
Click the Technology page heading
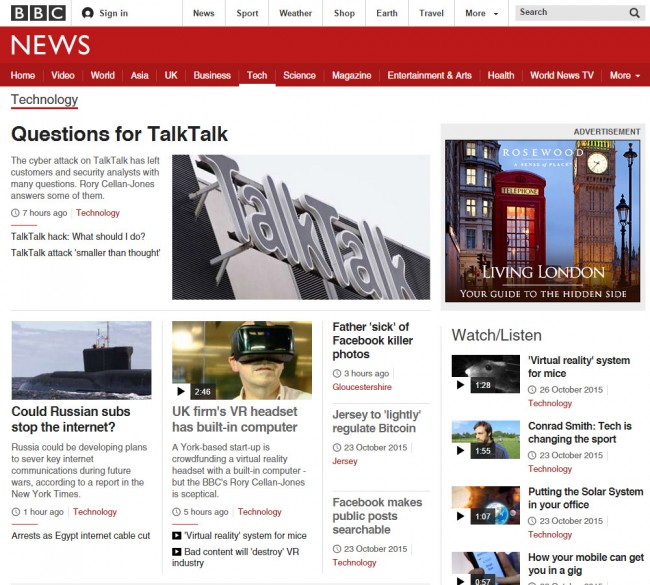pos(44,100)
